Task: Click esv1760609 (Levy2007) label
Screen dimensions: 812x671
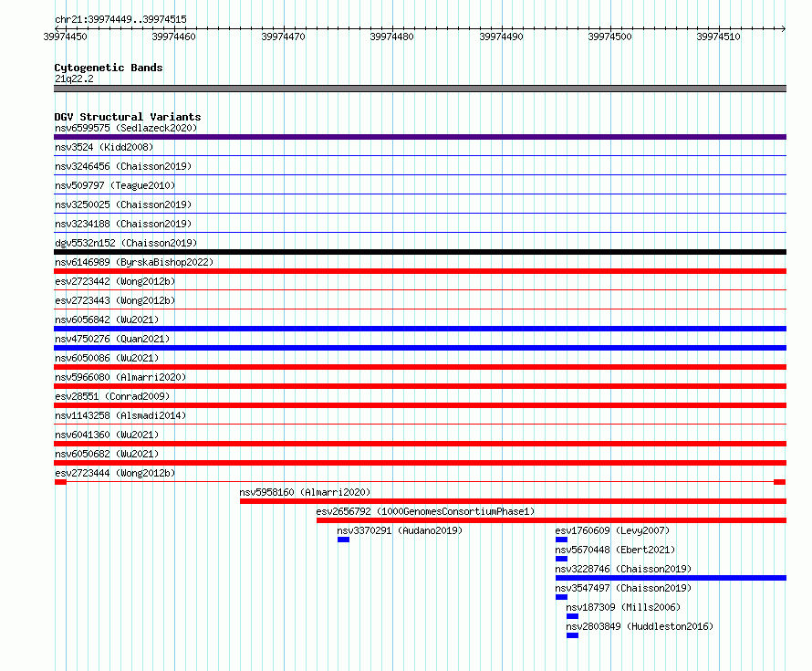Action: tap(612, 530)
